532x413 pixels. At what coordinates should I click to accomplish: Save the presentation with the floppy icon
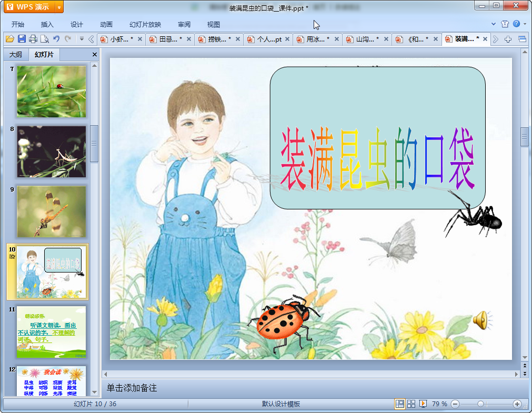[x=22, y=39]
